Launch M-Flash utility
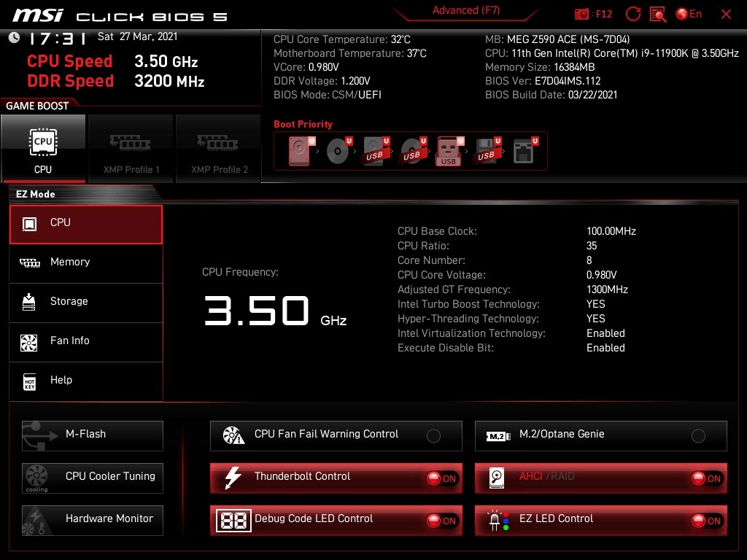Image resolution: width=747 pixels, height=560 pixels. (x=93, y=436)
